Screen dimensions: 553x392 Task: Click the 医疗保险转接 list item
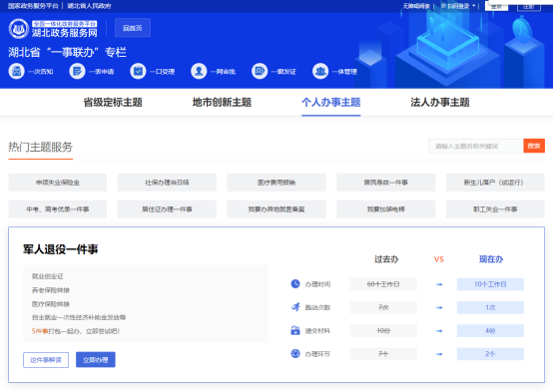(x=51, y=304)
